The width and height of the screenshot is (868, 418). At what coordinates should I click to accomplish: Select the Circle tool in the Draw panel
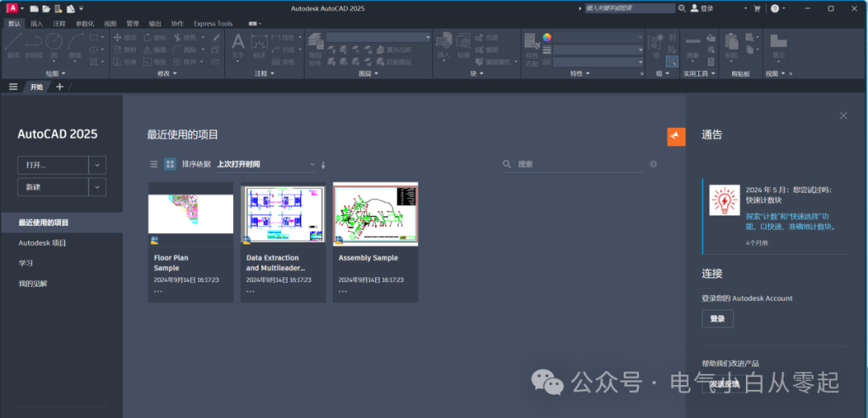click(54, 46)
